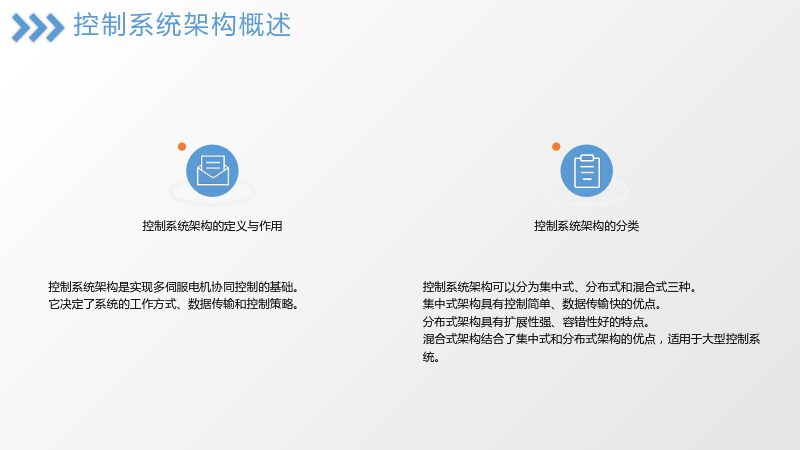
Task: Place cursor in line about 多伺服电机协同控制的基础
Action: [173, 287]
